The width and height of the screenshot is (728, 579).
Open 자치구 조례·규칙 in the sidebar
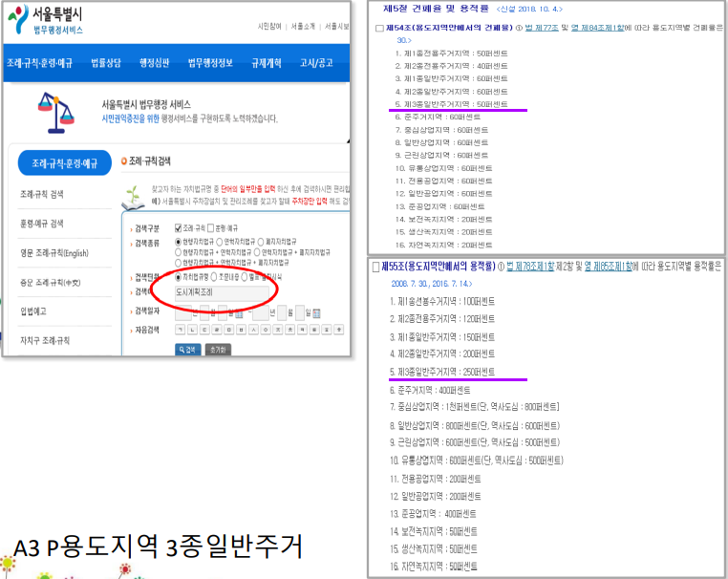click(45, 340)
